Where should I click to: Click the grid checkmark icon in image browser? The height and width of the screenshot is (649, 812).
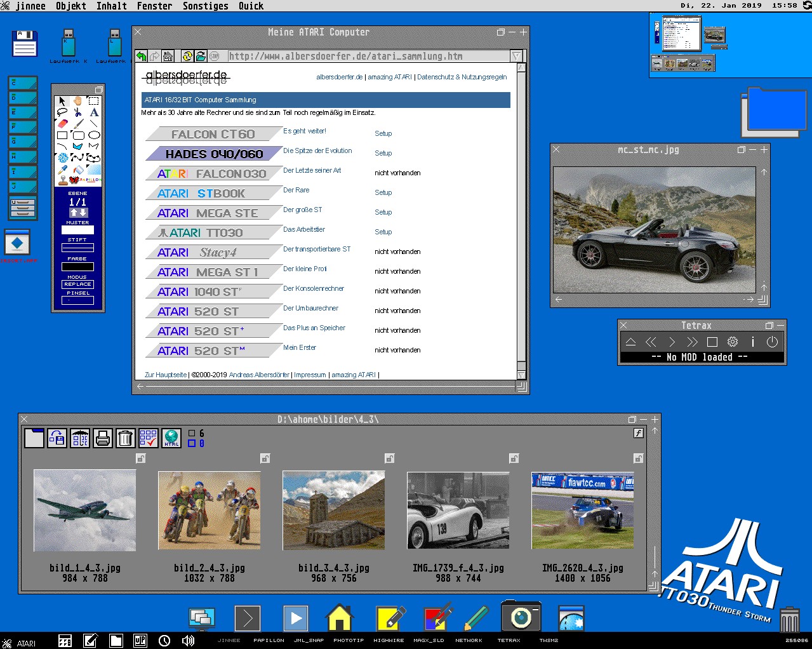pos(148,438)
